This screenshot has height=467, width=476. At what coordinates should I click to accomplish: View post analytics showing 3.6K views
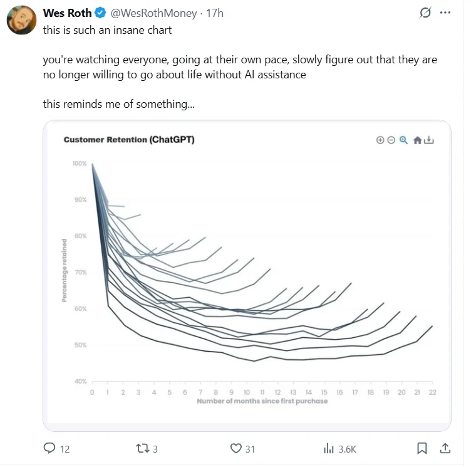point(329,448)
